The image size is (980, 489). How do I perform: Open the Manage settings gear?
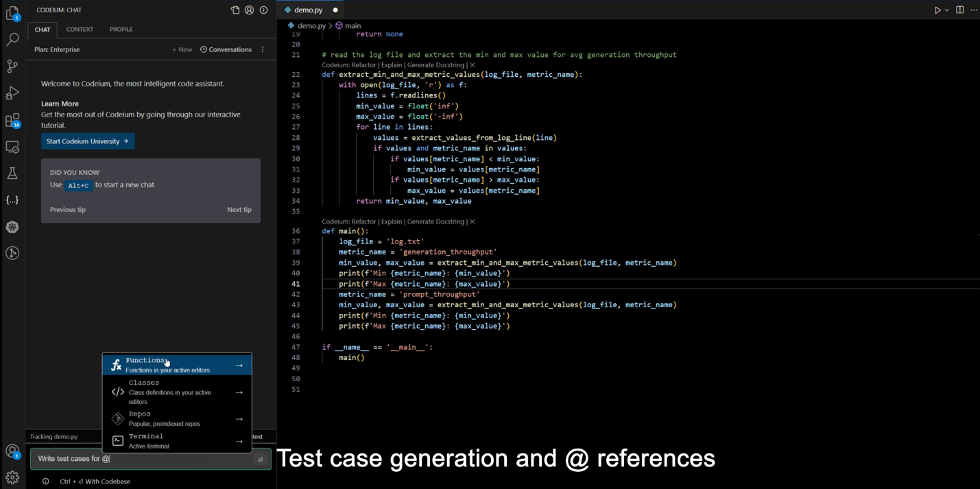tap(12, 477)
